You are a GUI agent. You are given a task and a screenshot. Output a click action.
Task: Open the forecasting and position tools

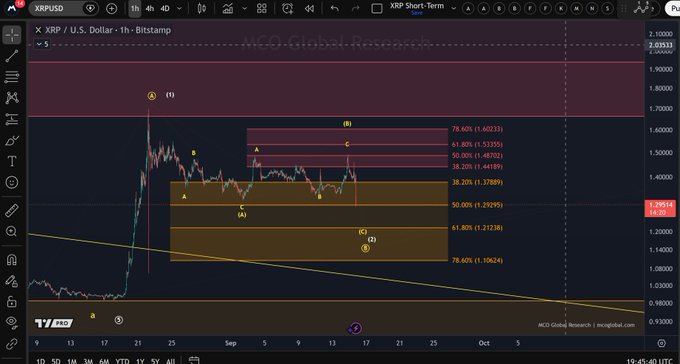pos(12,119)
